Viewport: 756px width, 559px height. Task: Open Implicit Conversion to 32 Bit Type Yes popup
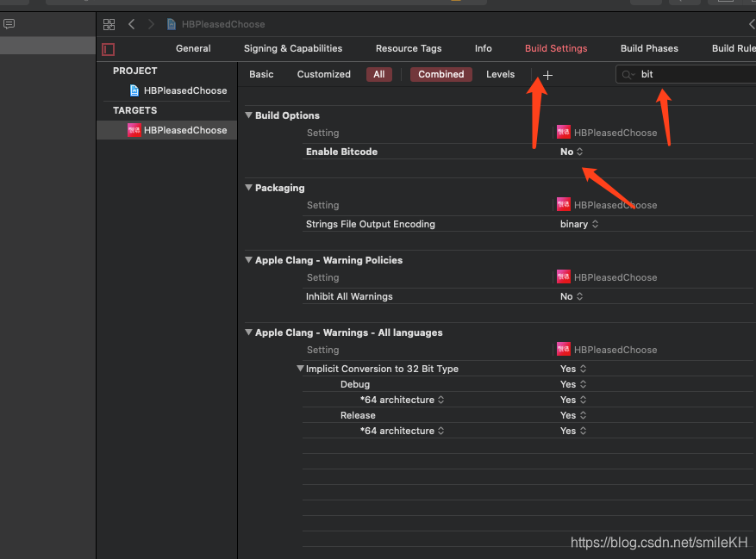point(572,368)
